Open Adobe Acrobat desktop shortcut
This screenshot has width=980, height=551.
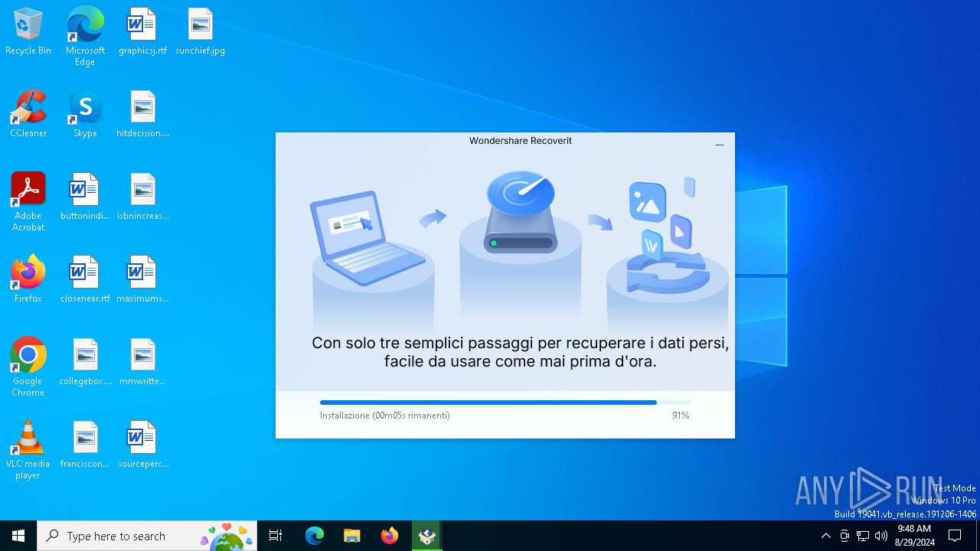[x=28, y=202]
